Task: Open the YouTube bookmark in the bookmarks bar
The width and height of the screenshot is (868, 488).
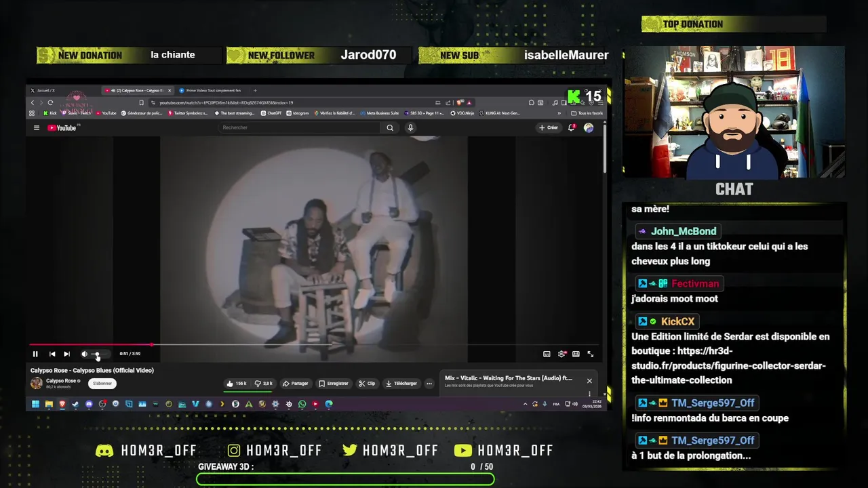Action: tap(106, 113)
